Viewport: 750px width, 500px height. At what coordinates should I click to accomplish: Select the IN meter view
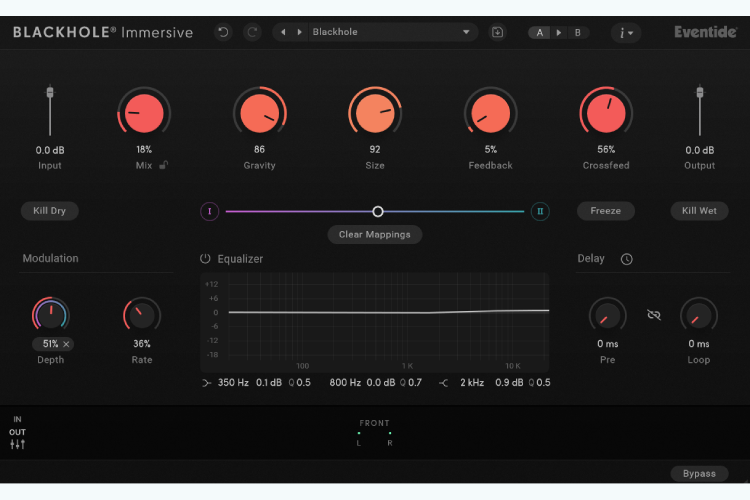click(x=17, y=419)
